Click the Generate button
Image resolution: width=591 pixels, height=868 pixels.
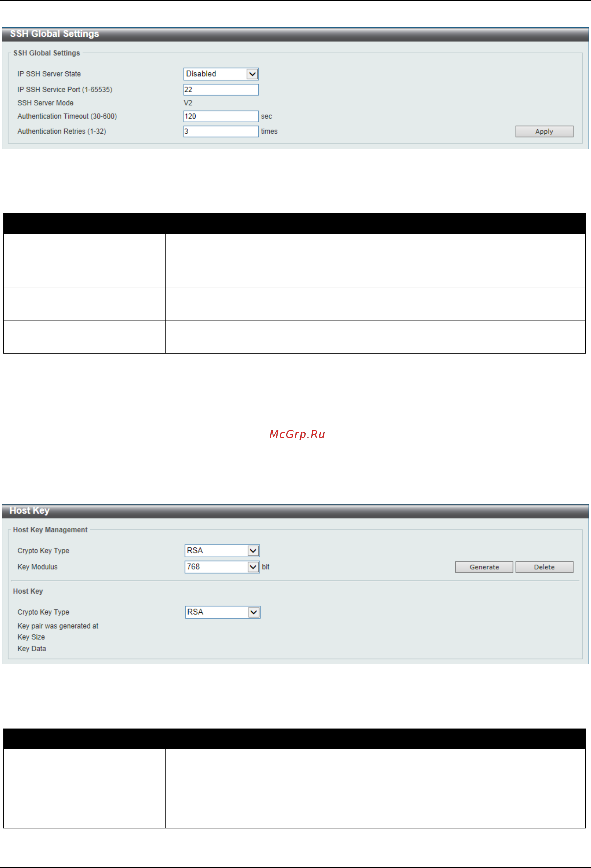click(x=484, y=567)
